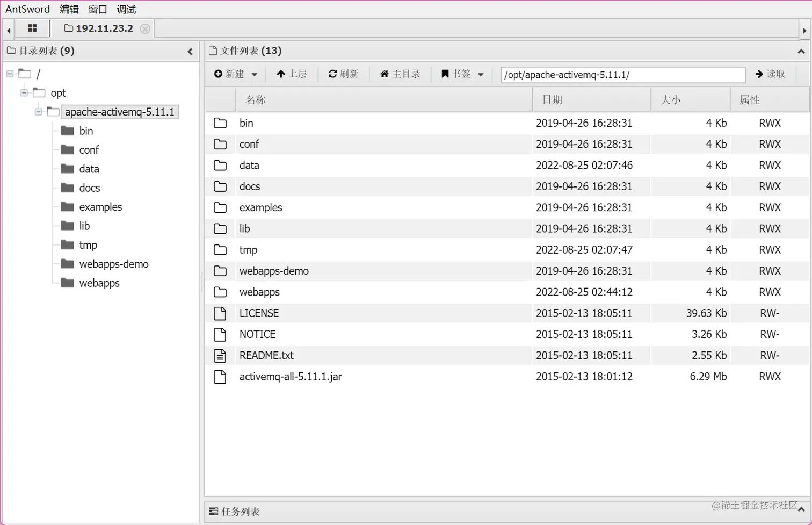Collapse the 文件列表 panel

801,52
